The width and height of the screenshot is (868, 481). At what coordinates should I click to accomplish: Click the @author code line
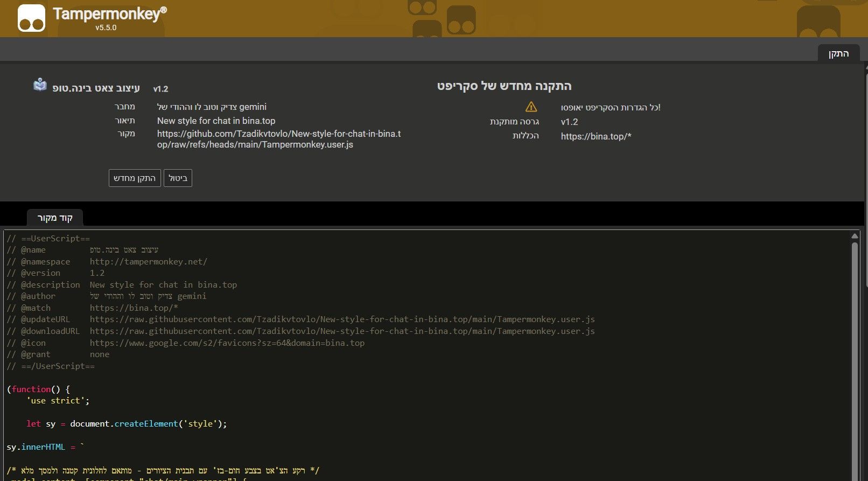107,296
